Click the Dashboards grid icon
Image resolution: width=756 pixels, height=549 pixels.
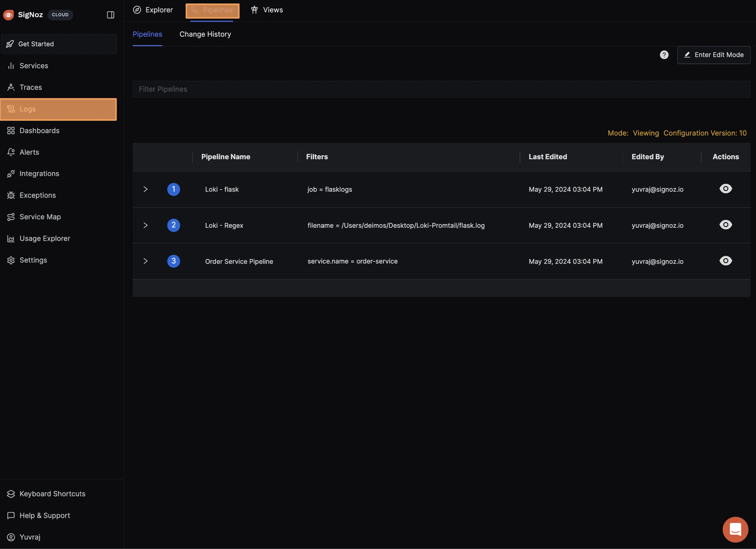[x=11, y=130]
